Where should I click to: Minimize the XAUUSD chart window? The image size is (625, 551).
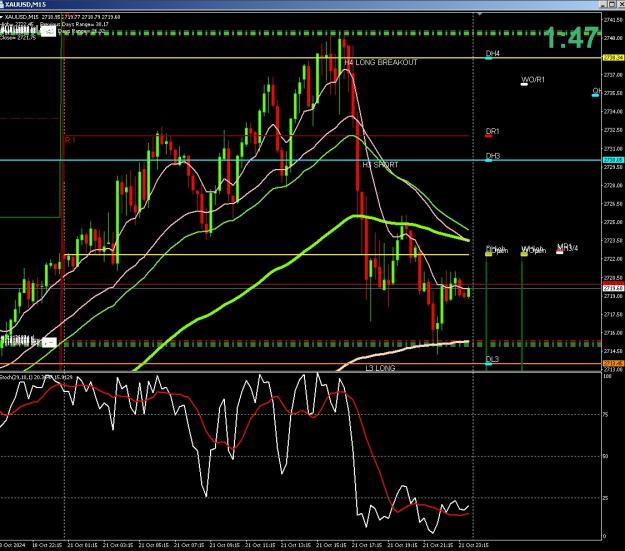pyautogui.click(x=605, y=4)
